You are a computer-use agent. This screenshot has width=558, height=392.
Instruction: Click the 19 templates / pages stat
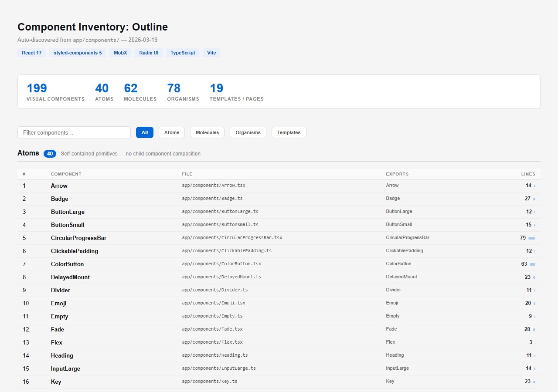(x=236, y=92)
